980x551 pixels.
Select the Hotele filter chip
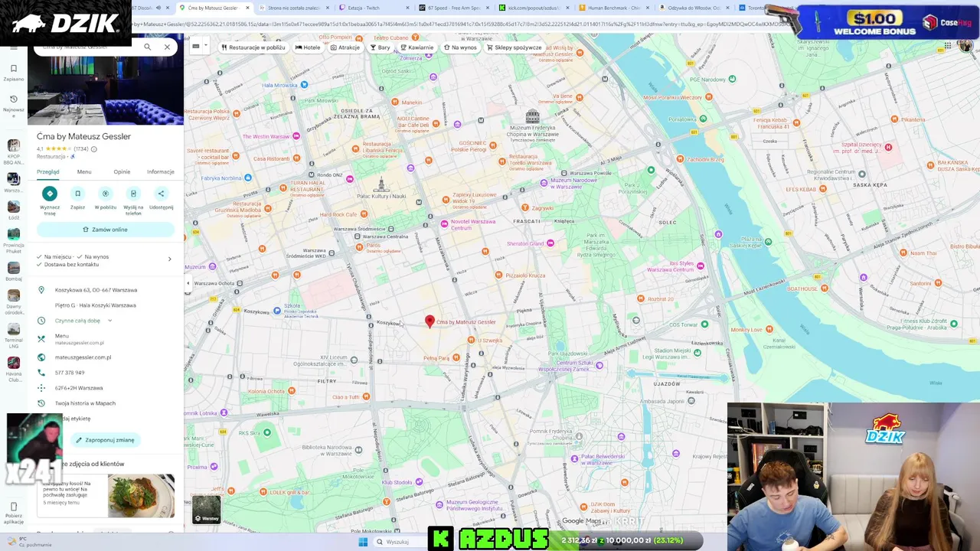308,47
